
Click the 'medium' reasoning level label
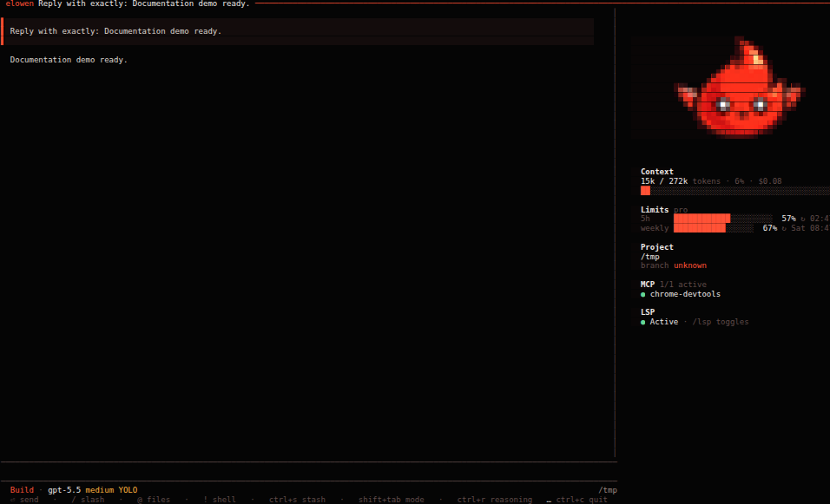pos(100,490)
